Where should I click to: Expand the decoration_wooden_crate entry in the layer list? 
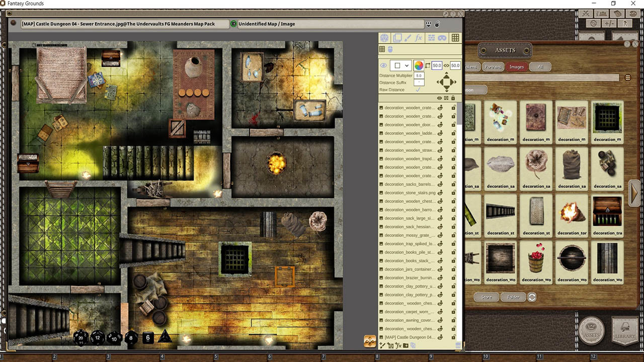pos(381,107)
